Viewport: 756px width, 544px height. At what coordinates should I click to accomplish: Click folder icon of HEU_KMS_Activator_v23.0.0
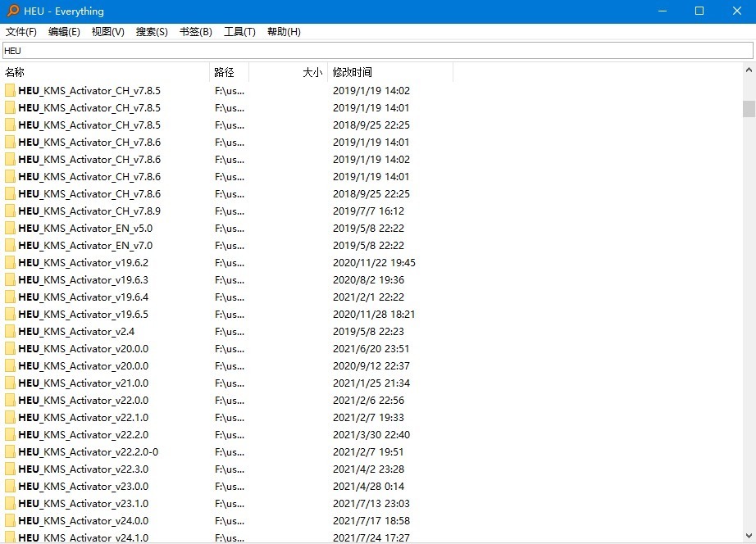click(10, 487)
